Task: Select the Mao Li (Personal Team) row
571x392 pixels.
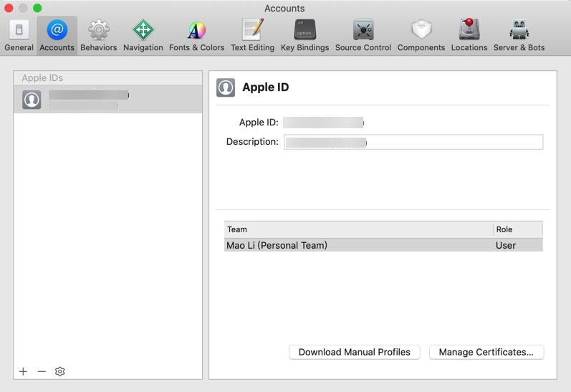Action: [383, 245]
